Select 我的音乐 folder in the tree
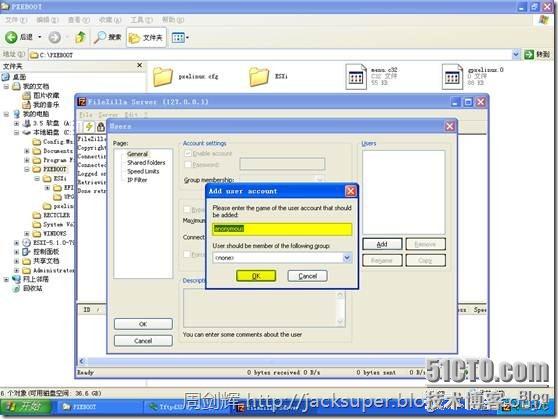The width and height of the screenshot is (558, 419). pyautogui.click(x=45, y=105)
